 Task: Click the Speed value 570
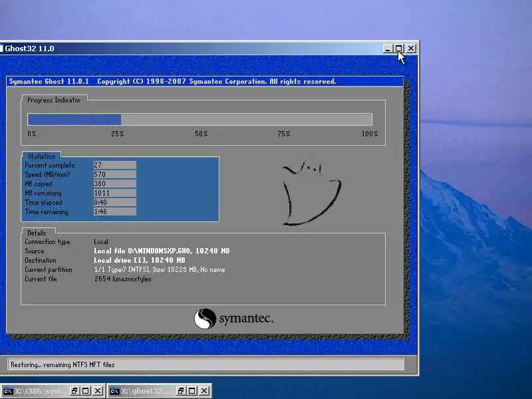pyautogui.click(x=114, y=174)
